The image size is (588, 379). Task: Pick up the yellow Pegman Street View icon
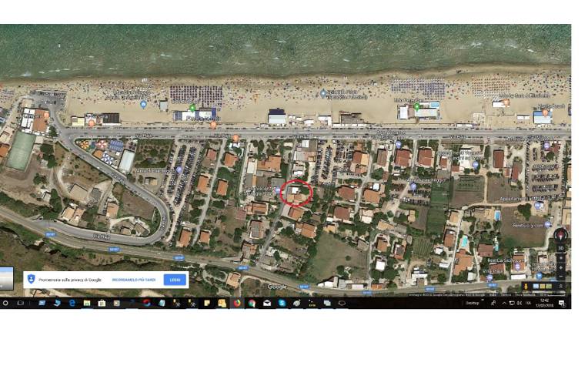click(x=526, y=286)
